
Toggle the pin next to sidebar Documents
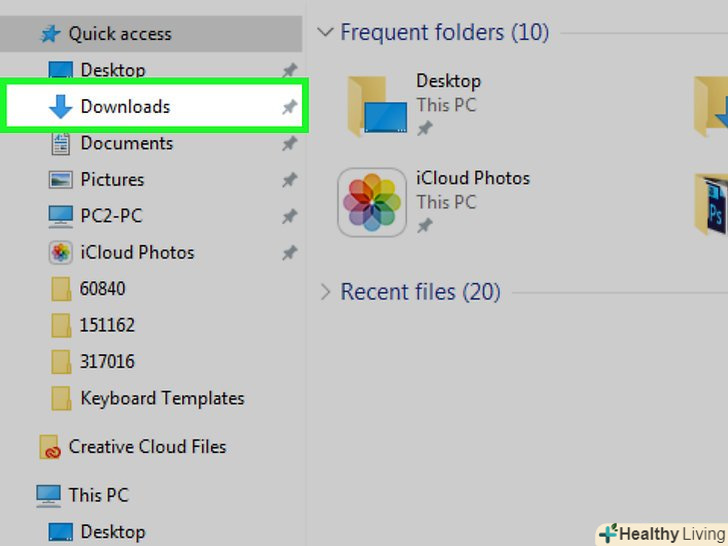(x=289, y=144)
